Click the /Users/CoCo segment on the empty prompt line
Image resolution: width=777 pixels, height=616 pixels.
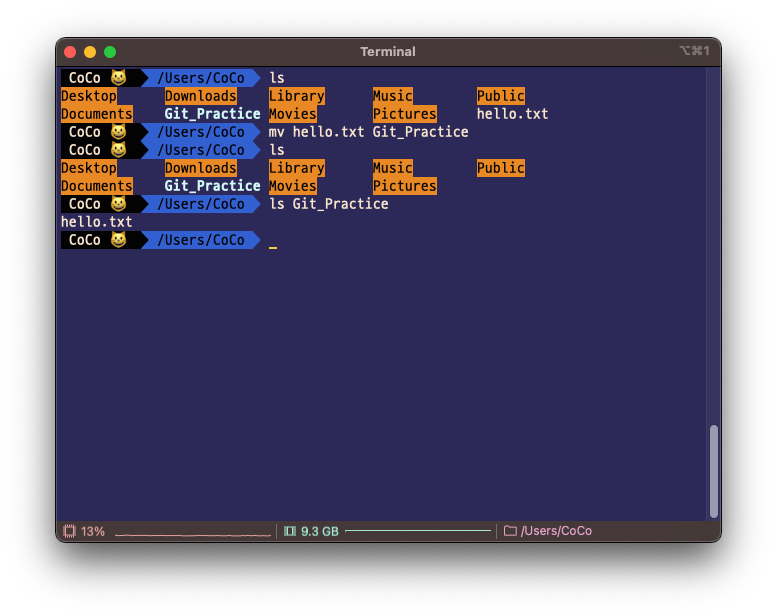pos(201,240)
